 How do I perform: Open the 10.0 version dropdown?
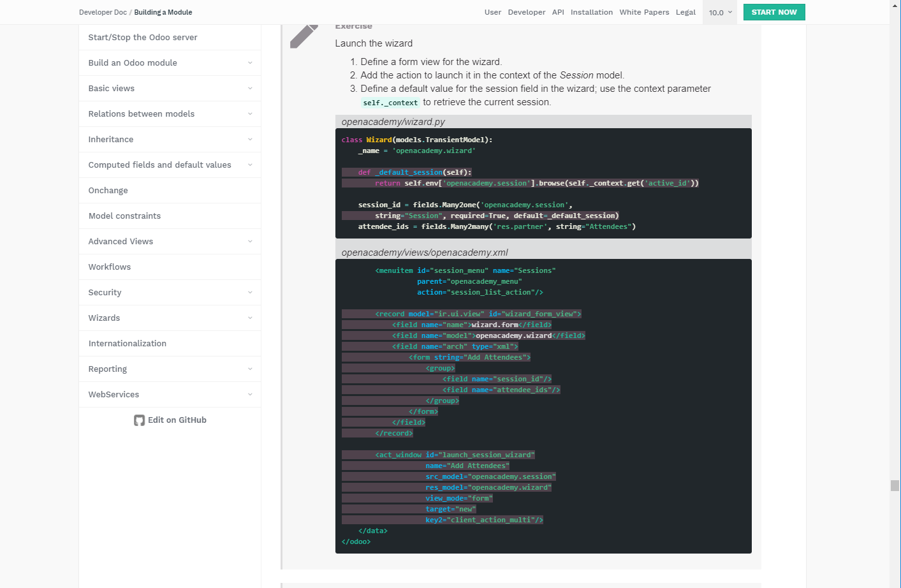719,11
